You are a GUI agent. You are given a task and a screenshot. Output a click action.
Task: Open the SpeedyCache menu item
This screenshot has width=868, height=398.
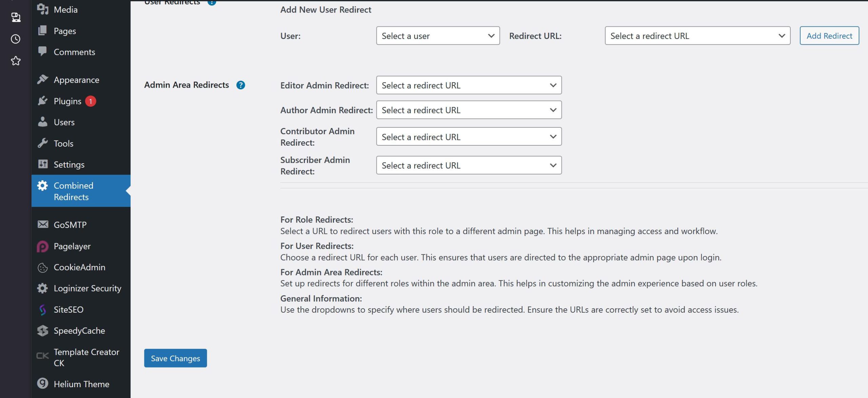coord(81,331)
